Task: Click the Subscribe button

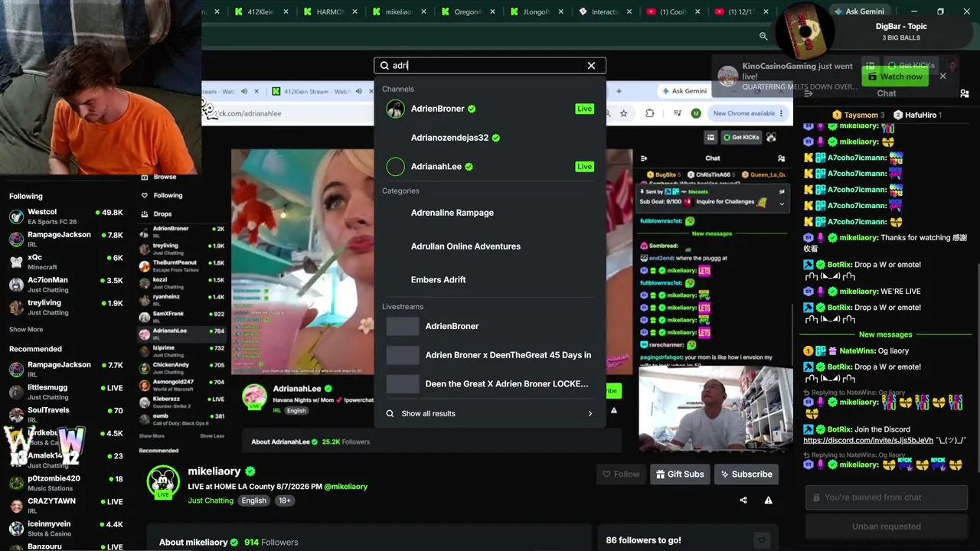Action: [746, 474]
